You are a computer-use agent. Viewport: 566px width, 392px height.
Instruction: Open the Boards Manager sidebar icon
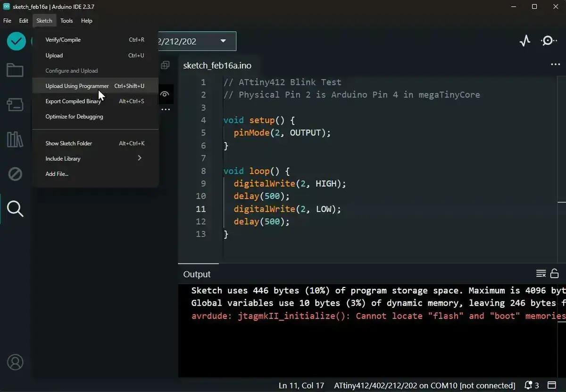point(15,105)
